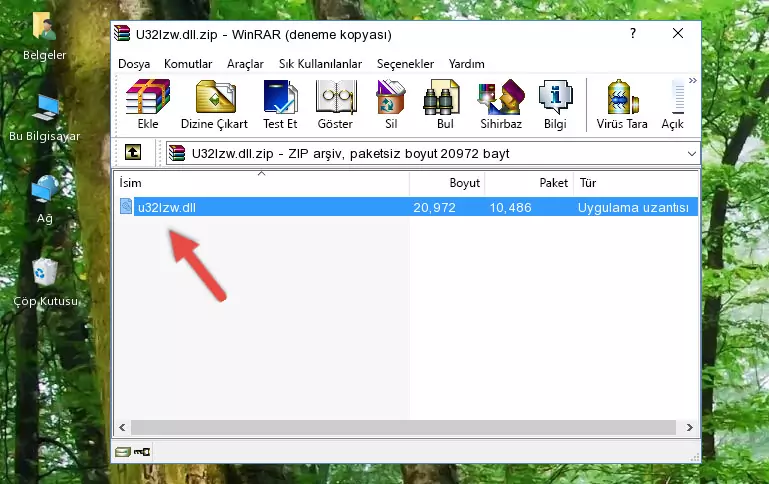Open the Sık Kullanılanlar menu

[x=320, y=64]
